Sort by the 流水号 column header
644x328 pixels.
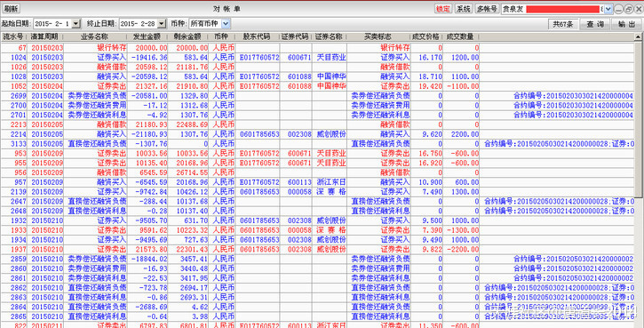13,37
